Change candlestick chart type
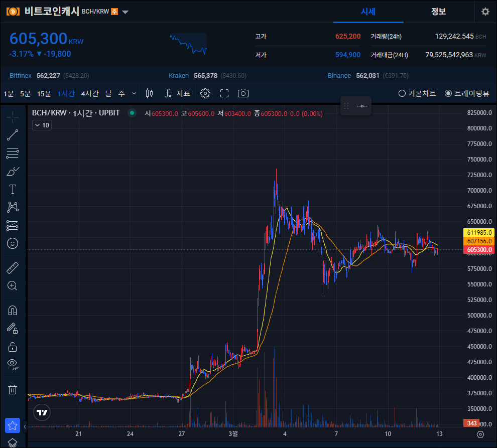The width and height of the screenshot is (497, 448). [149, 93]
